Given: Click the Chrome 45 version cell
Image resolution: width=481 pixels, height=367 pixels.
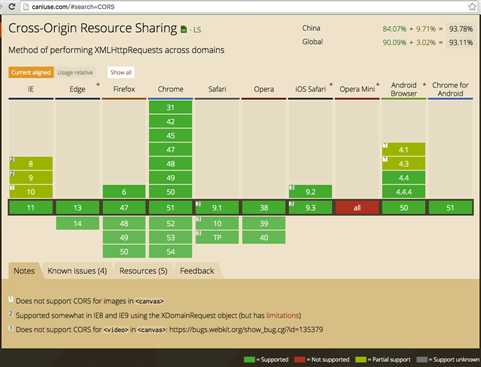Looking at the screenshot, I should tap(170, 135).
